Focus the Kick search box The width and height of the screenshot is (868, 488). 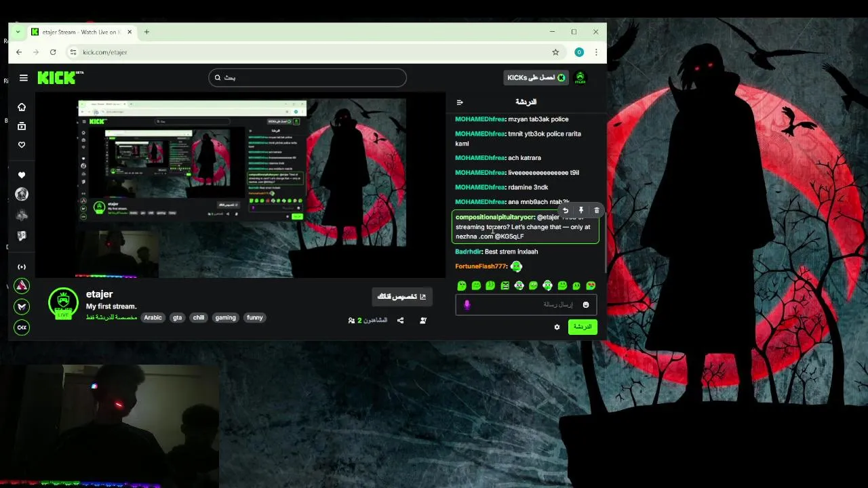coord(307,77)
